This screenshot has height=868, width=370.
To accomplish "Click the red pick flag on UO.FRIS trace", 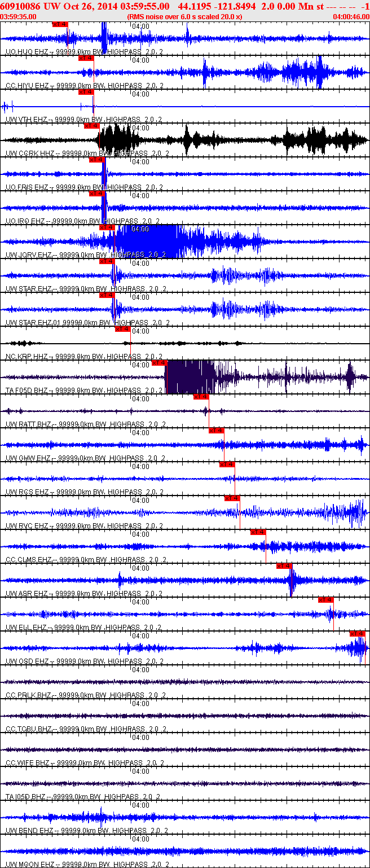I will (96, 160).
